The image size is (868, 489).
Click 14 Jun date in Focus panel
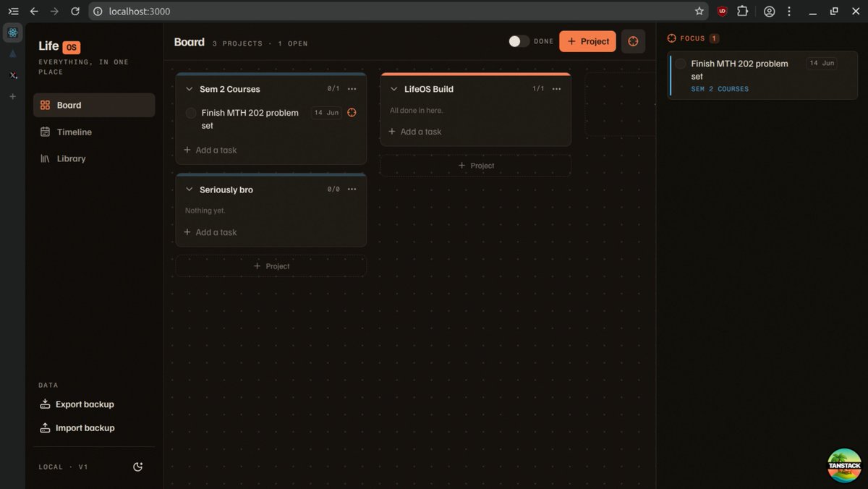[822, 64]
